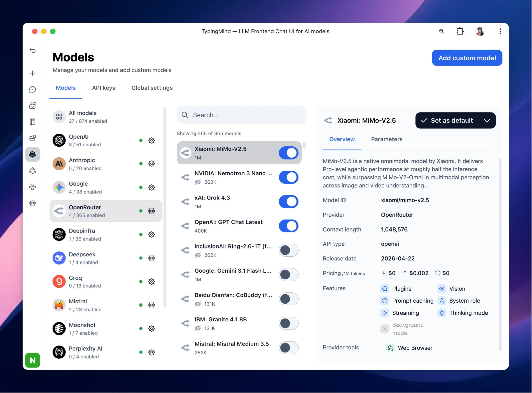Select the Deepinfra provider row
The height and width of the screenshot is (393, 532).
106,235
